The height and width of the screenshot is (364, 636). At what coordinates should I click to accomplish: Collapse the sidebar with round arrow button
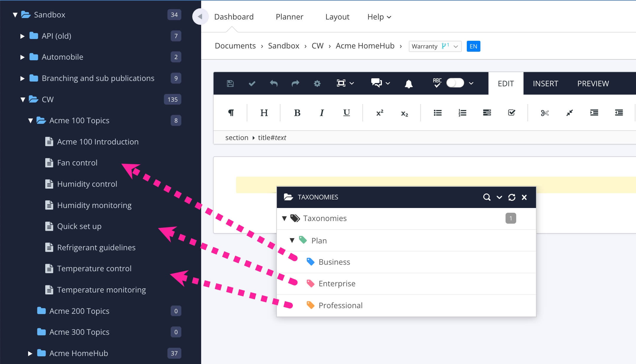tap(200, 17)
